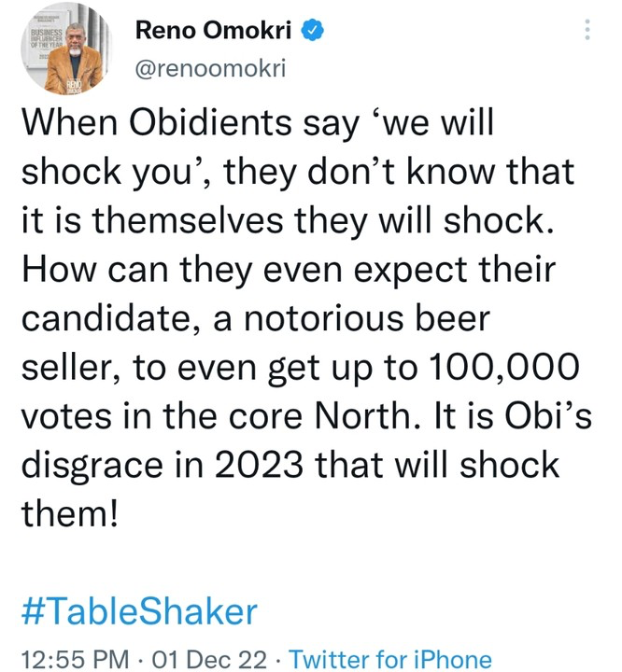Click the display name Reno Omokri

218,31
